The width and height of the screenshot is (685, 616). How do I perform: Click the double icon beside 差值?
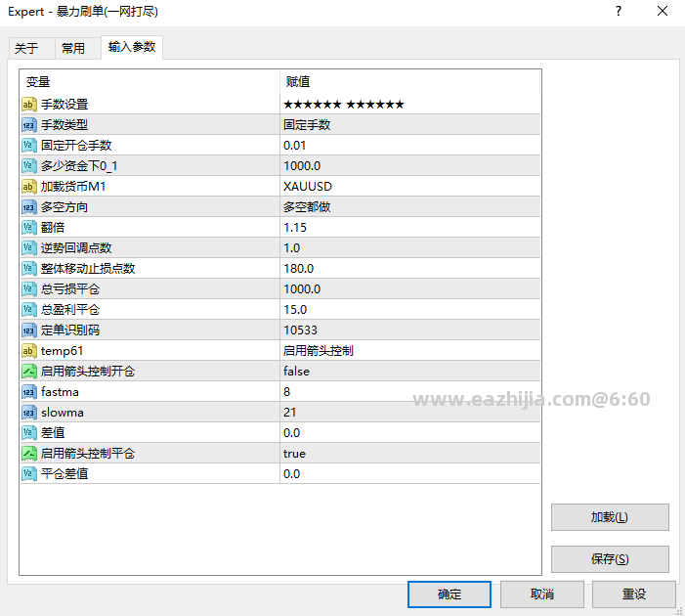click(29, 433)
